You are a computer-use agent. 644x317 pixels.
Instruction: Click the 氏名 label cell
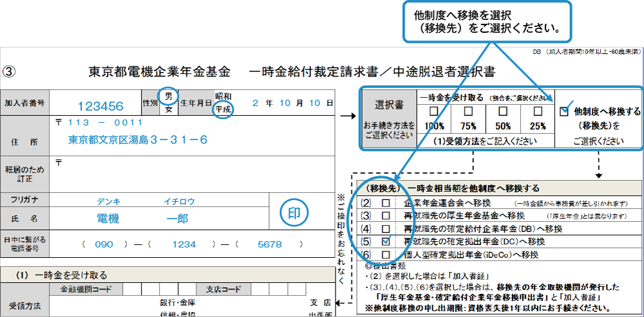point(24,219)
